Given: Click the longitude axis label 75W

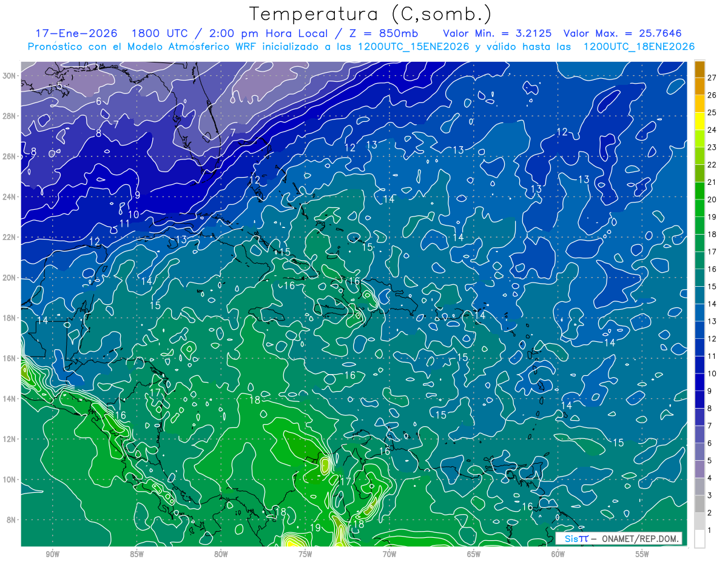Looking at the screenshot, I should [x=305, y=555].
